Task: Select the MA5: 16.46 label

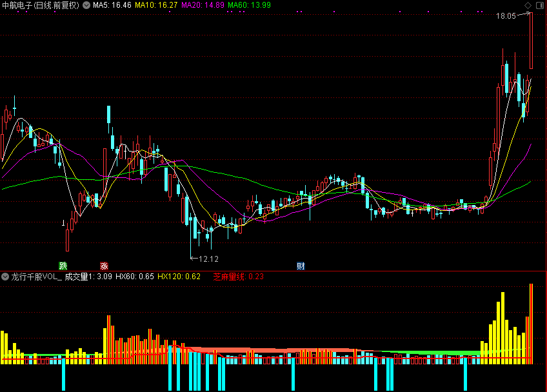Action: point(112,5)
